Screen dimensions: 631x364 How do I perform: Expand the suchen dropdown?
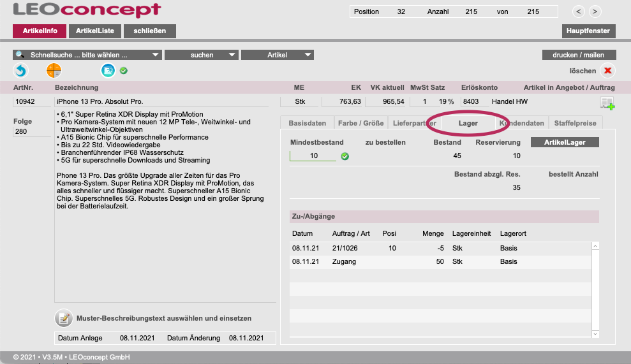[202, 55]
